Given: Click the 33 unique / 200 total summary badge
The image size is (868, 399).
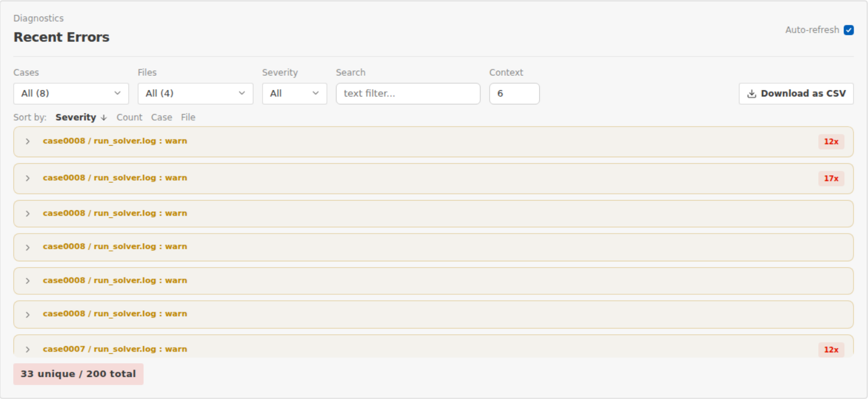Looking at the screenshot, I should (x=78, y=374).
